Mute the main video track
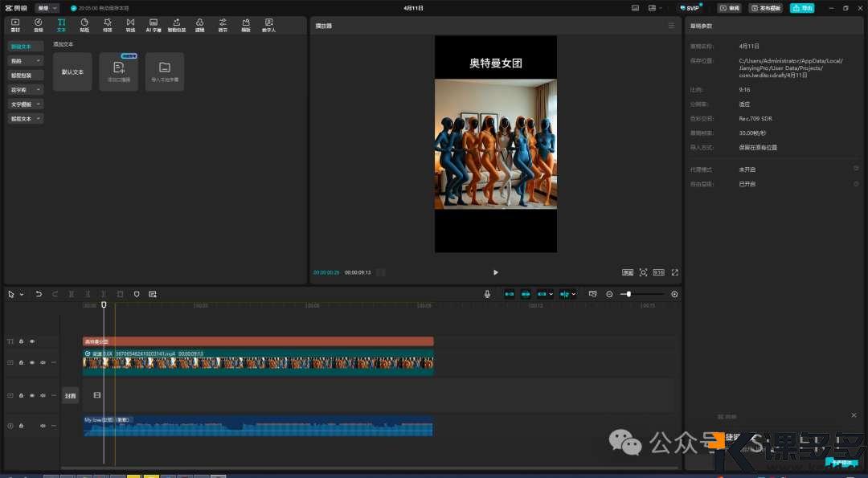Image resolution: width=868 pixels, height=478 pixels. [x=42, y=362]
